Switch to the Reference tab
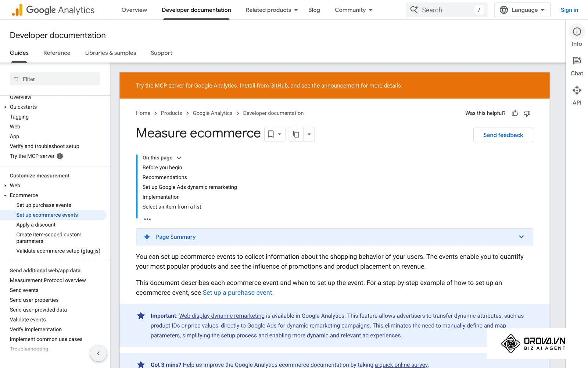588x368 pixels. pos(57,53)
